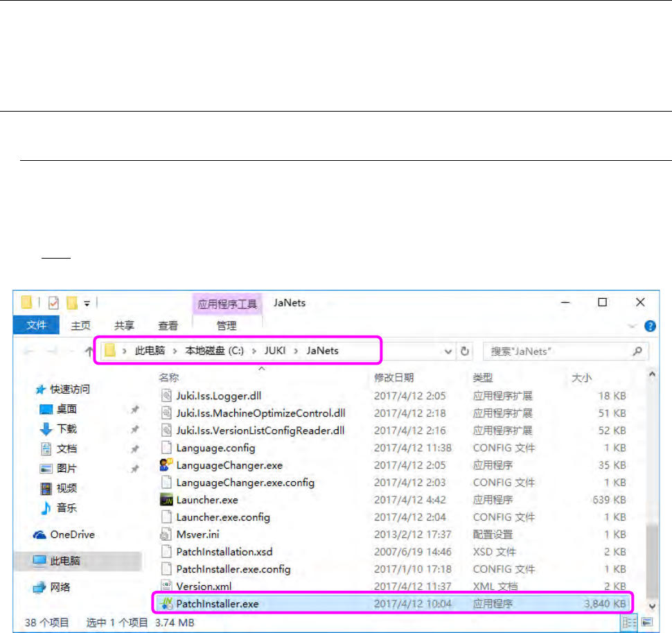Click the search magnifier icon
The height and width of the screenshot is (633, 672).
tap(637, 352)
